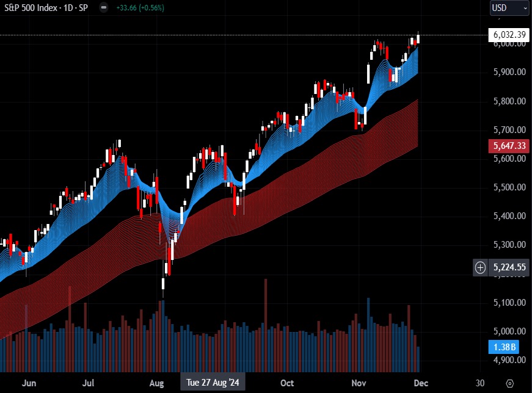Select the 6,032.39 current price label
This screenshot has width=532, height=393.
coord(509,35)
